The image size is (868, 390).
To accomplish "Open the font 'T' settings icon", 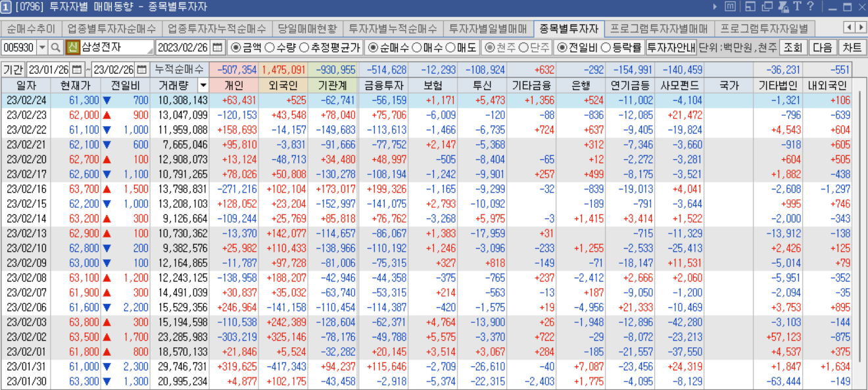I will pyautogui.click(x=797, y=7).
